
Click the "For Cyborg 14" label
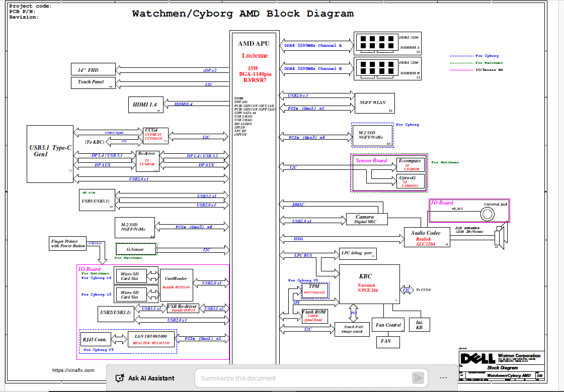pyautogui.click(x=97, y=278)
